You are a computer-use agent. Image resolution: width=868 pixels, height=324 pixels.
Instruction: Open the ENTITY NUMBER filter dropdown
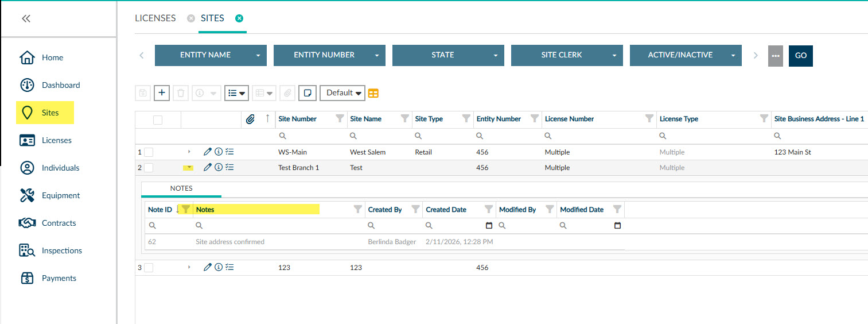coord(329,55)
